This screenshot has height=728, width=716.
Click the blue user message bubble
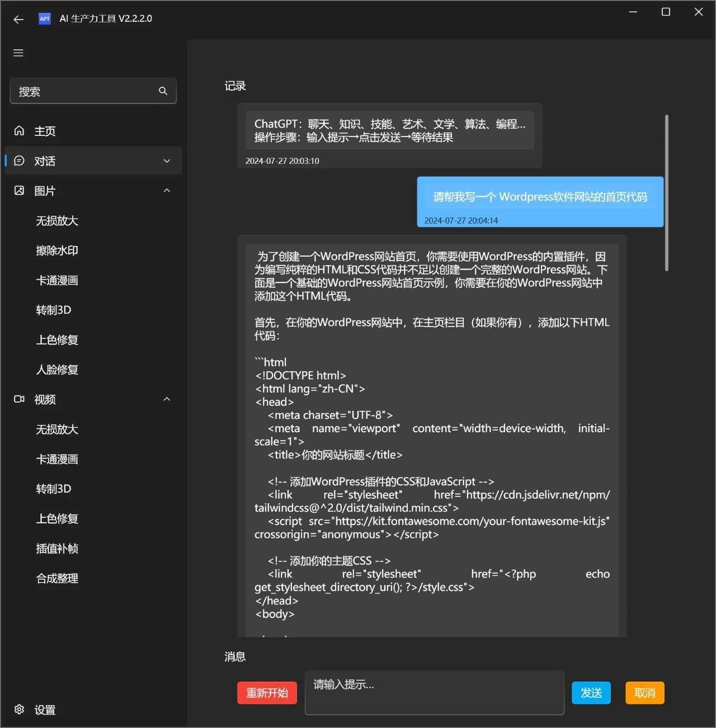[x=540, y=202]
